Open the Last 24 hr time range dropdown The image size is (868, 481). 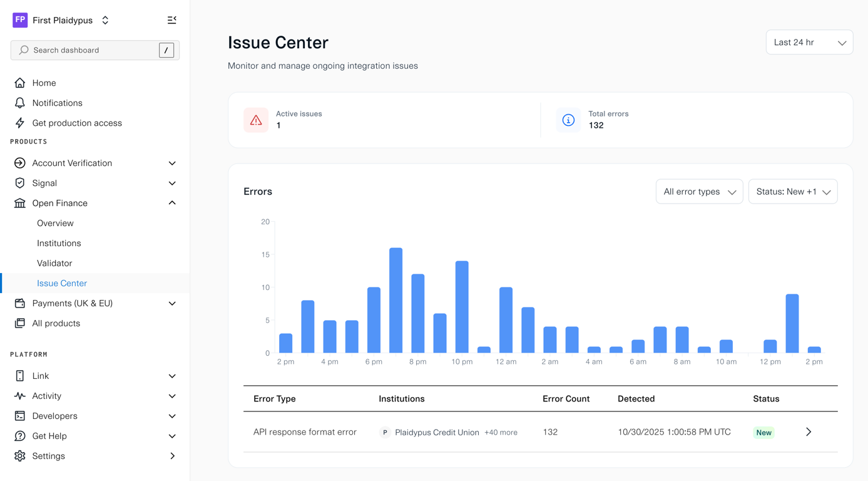click(809, 42)
